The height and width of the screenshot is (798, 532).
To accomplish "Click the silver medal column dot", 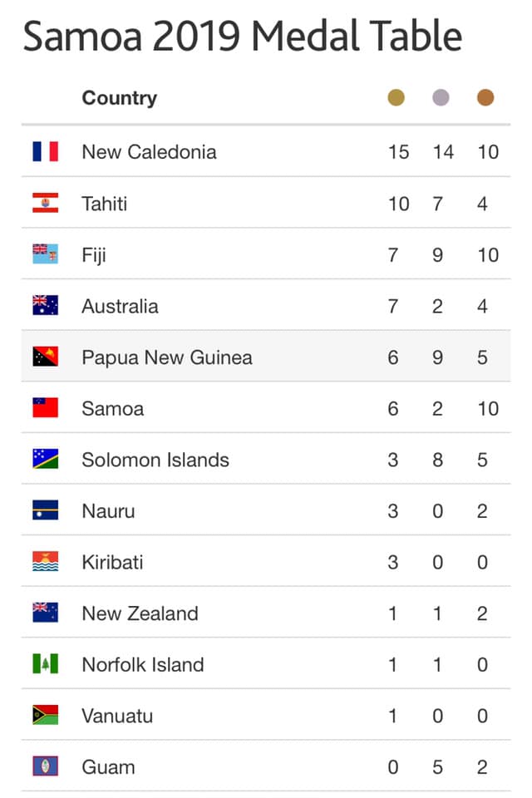I will tap(441, 97).
